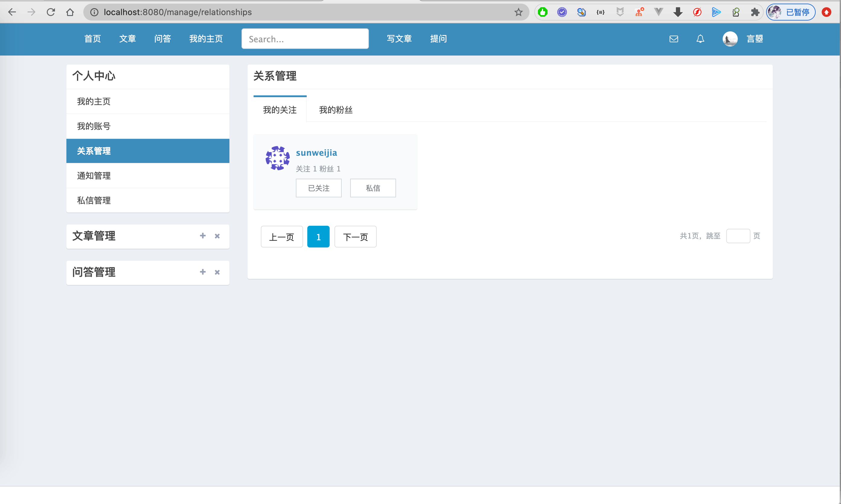The image size is (841, 504).
Task: Bookmark this page with the star icon
Action: tap(518, 12)
